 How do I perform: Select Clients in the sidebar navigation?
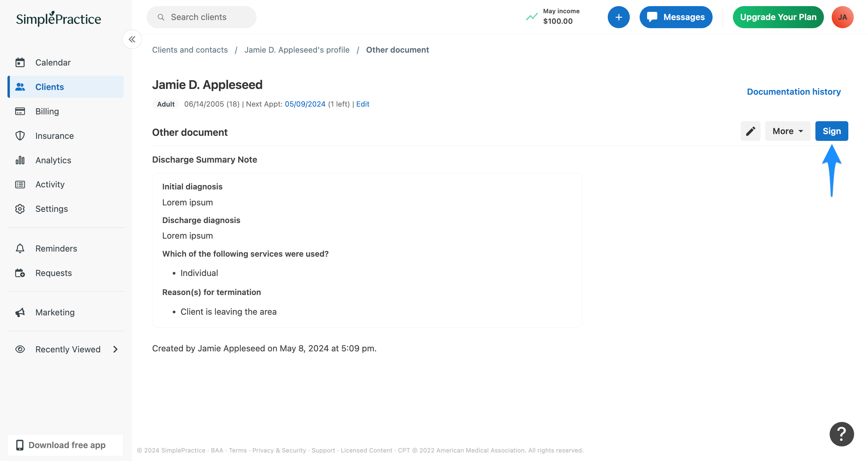pos(50,87)
